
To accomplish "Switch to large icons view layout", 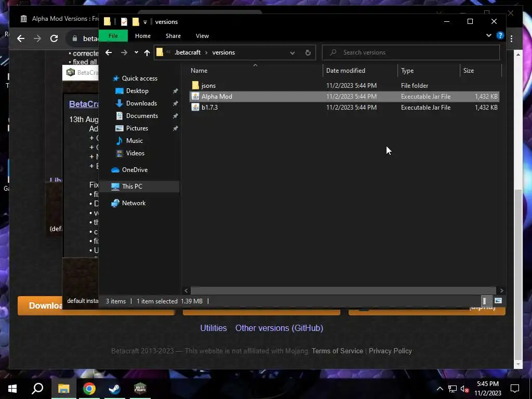I will click(498, 301).
